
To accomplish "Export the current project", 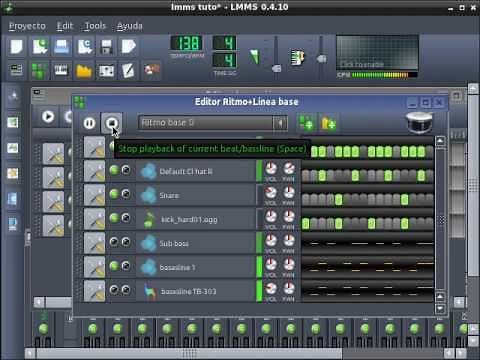I will pyautogui.click(x=128, y=46).
